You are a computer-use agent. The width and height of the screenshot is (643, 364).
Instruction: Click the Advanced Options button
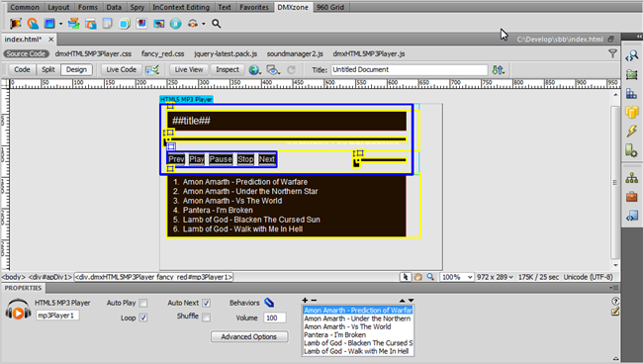pos(249,336)
